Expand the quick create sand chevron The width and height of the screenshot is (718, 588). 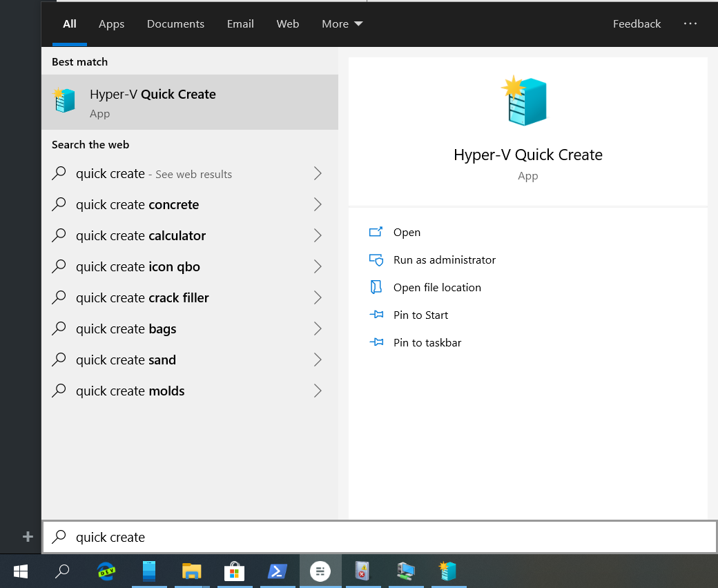tap(318, 360)
